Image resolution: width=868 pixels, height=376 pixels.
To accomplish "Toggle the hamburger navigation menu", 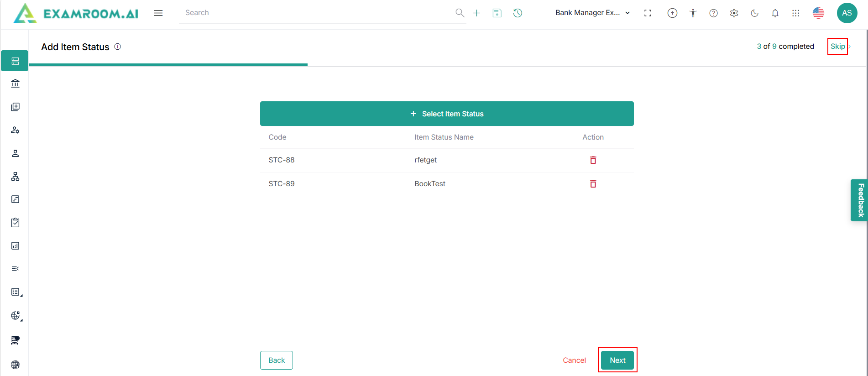I will pos(158,13).
